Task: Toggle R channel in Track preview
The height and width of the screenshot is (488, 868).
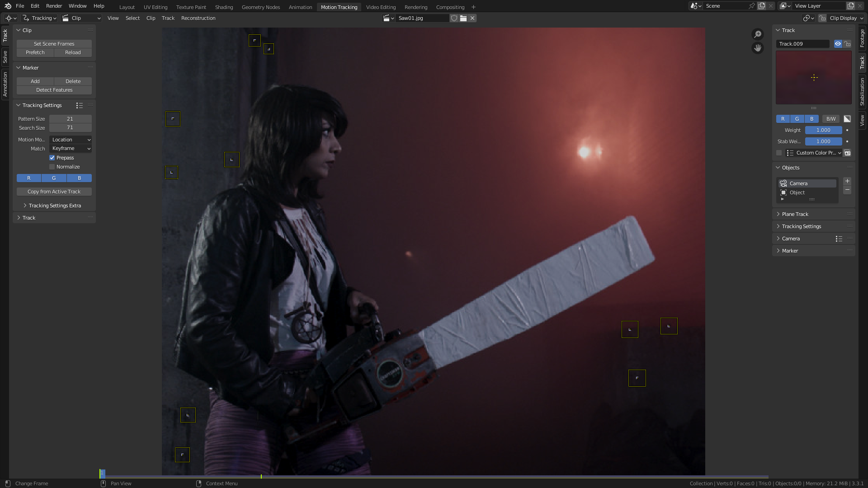Action: [783, 119]
